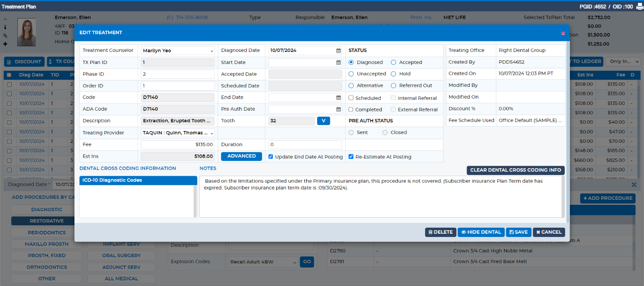
Task: Click the ADVANCED button
Action: click(x=242, y=156)
